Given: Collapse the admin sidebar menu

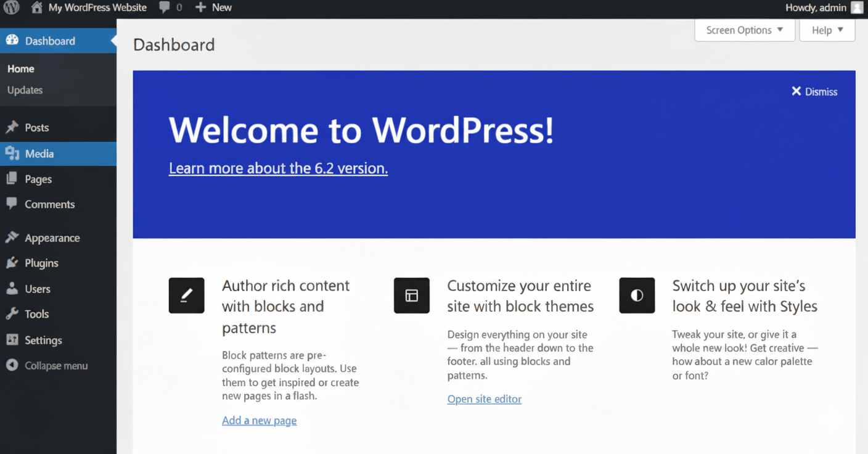Looking at the screenshot, I should pos(46,365).
